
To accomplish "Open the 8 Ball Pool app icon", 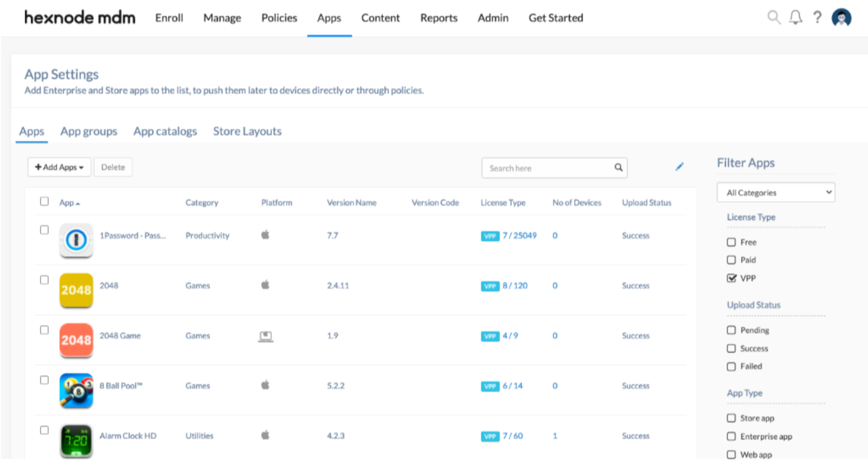I will pos(76,391).
